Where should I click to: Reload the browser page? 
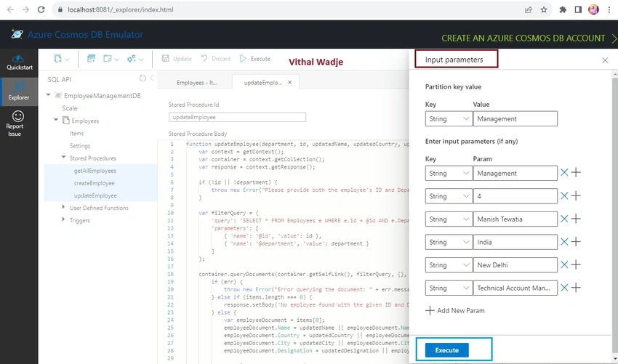41,9
